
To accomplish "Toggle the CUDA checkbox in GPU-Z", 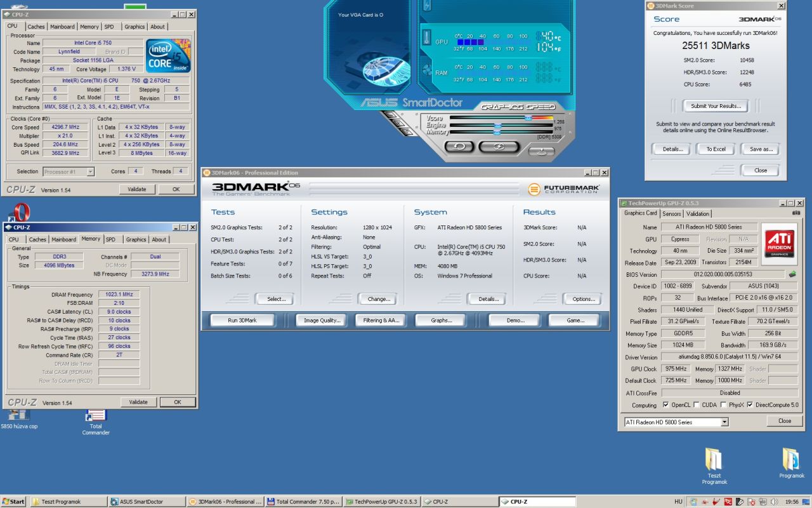I will pyautogui.click(x=697, y=404).
